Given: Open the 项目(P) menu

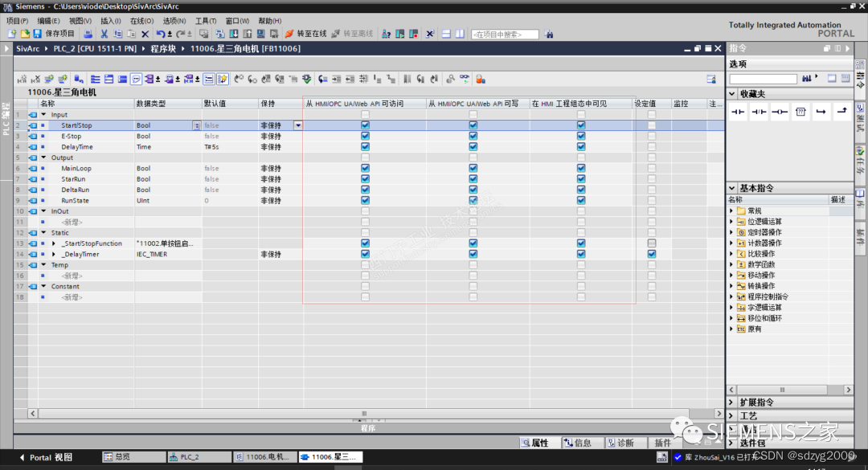Looking at the screenshot, I should tap(17, 21).
